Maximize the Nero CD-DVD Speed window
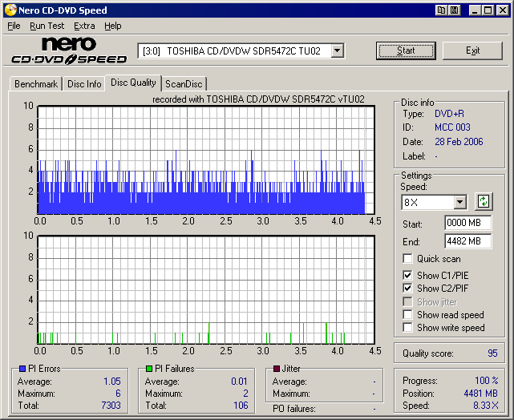 [487, 10]
